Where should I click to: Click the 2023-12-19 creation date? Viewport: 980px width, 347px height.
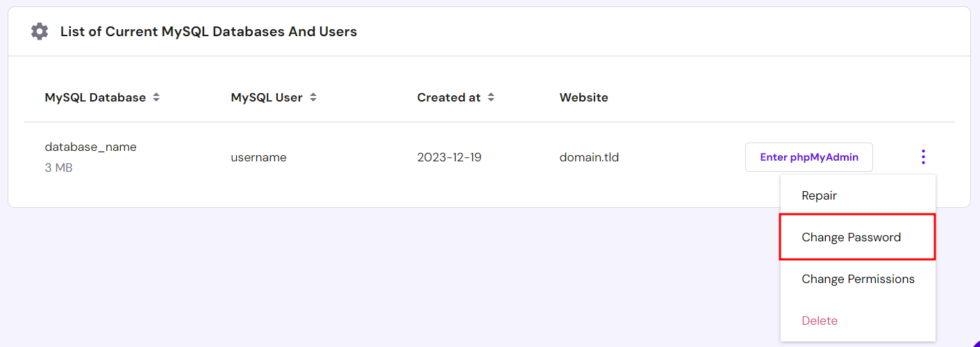(x=449, y=157)
